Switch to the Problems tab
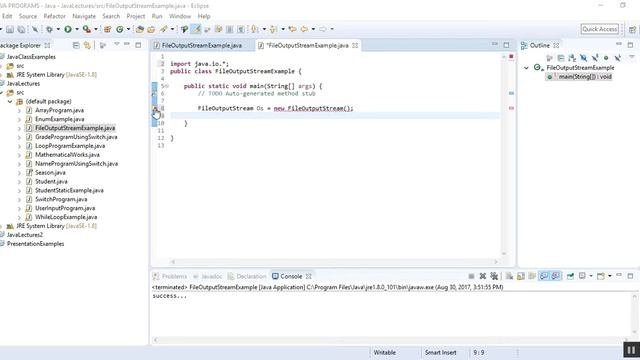Image resolution: width=640 pixels, height=360 pixels. tap(170, 276)
